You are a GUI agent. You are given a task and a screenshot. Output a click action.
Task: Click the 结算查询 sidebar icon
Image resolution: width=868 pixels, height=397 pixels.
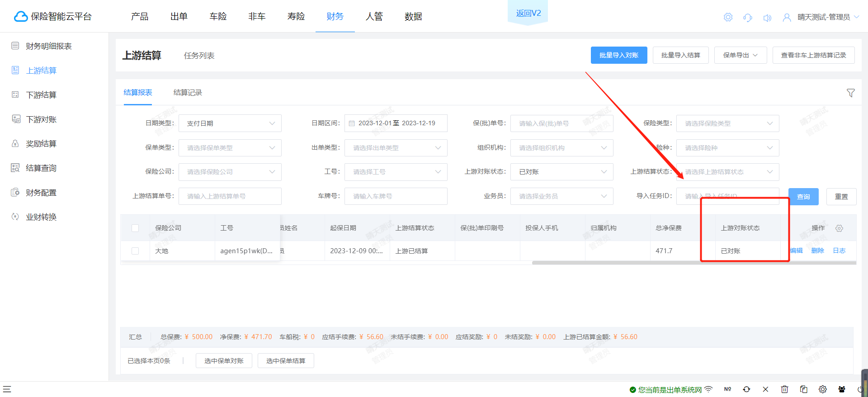[15, 168]
